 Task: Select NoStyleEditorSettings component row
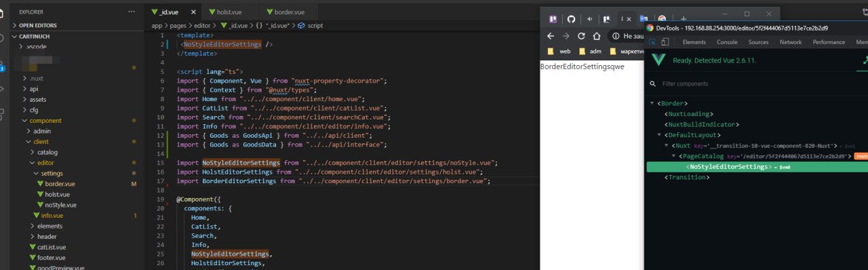(x=757, y=167)
